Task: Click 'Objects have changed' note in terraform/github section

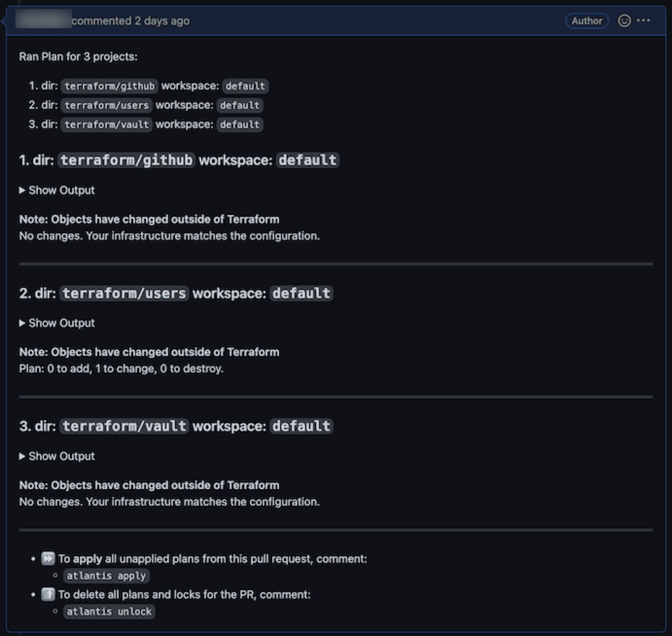Action: pyautogui.click(x=149, y=219)
